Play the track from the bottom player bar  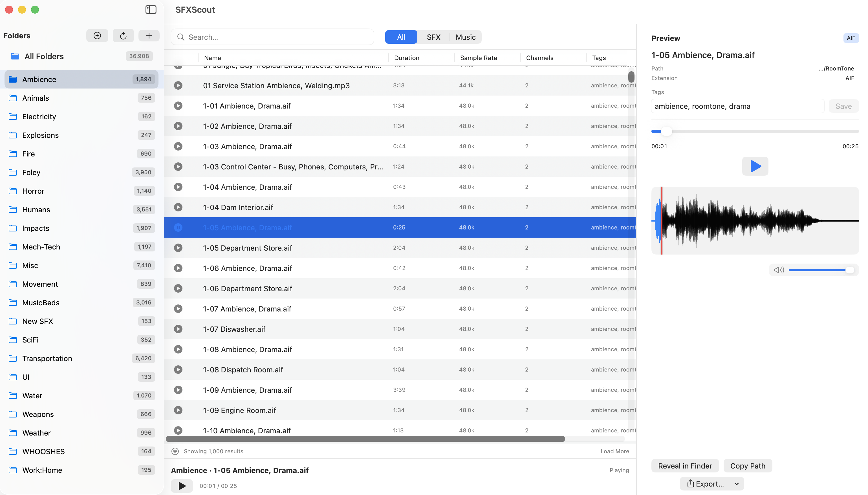coord(182,486)
